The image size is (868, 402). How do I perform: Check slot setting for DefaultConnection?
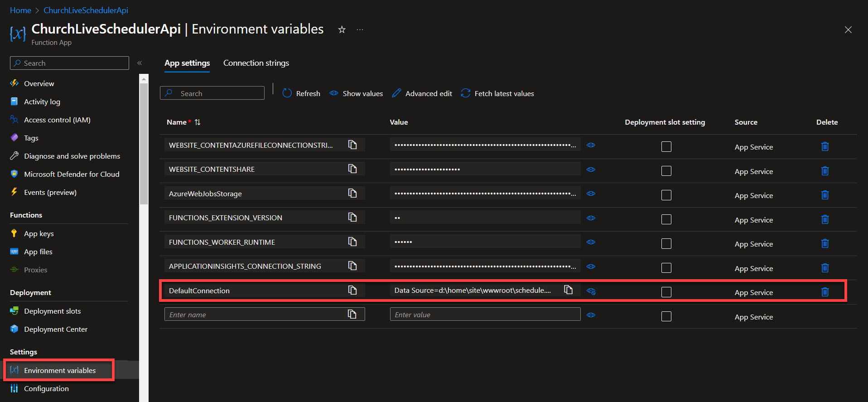(x=666, y=292)
